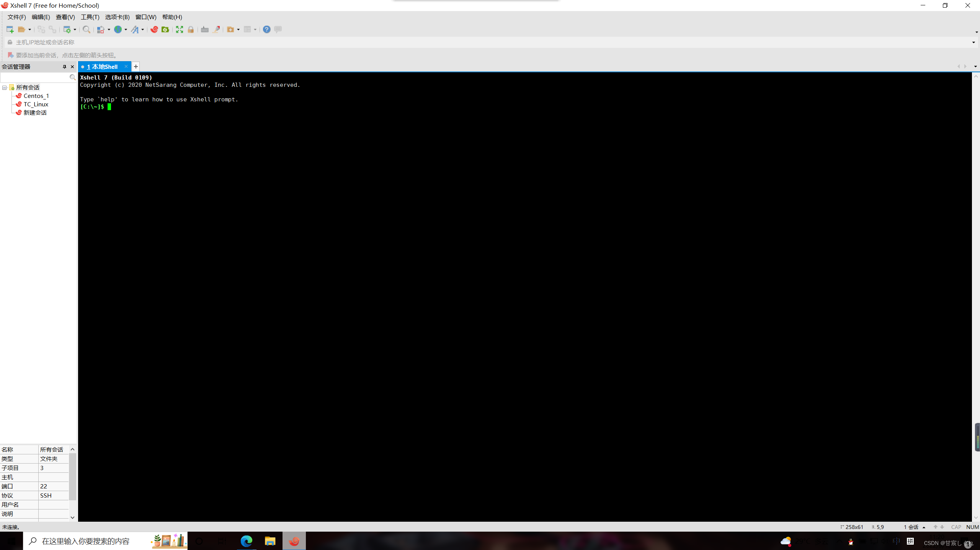980x550 pixels.
Task: Launch Xftp from the green toolbar icon
Action: (x=165, y=29)
